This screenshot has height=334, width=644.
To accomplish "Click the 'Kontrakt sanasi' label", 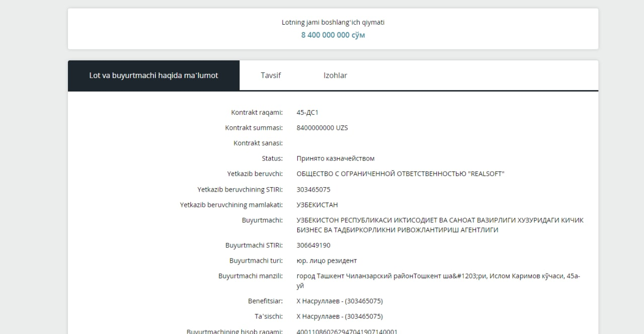I will point(258,143).
